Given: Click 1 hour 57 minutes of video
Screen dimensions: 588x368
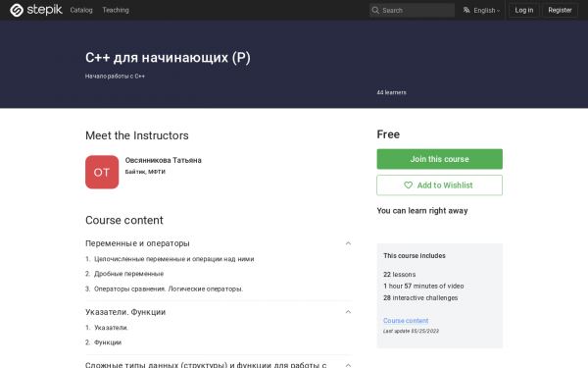Looking at the screenshot, I should tap(423, 287).
